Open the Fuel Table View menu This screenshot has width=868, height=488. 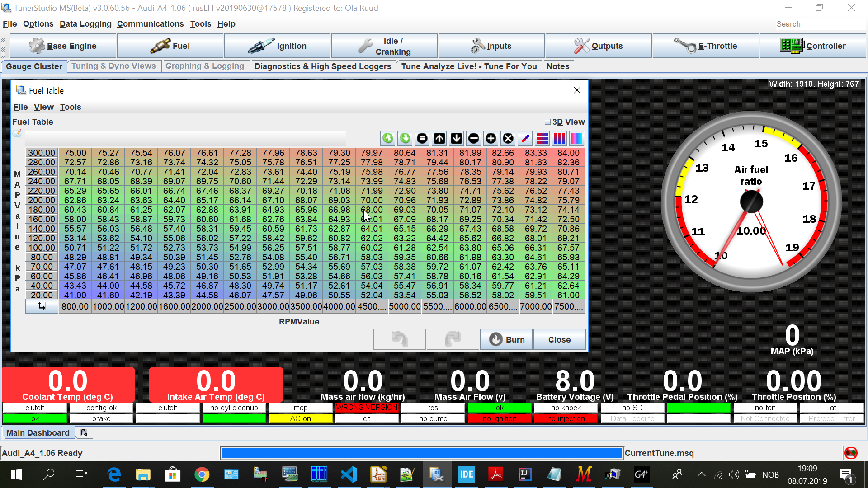tap(43, 107)
